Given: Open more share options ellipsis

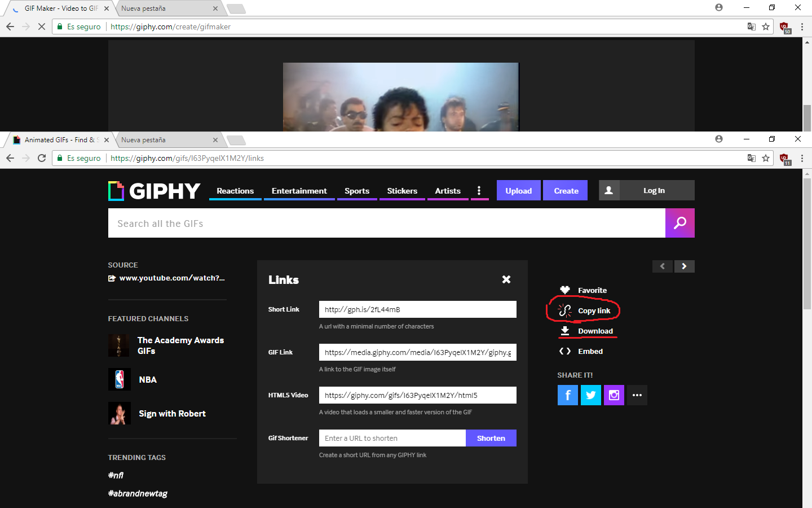Looking at the screenshot, I should click(637, 395).
